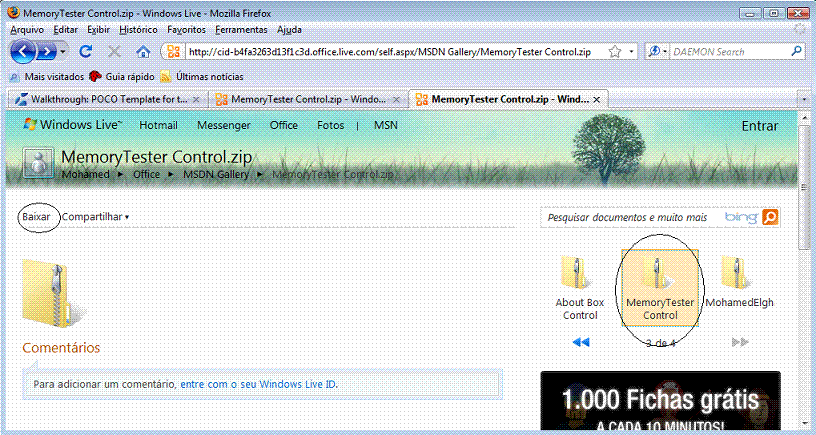This screenshot has height=435, width=816.
Task: Run search with the magnifier icon
Action: tap(796, 51)
